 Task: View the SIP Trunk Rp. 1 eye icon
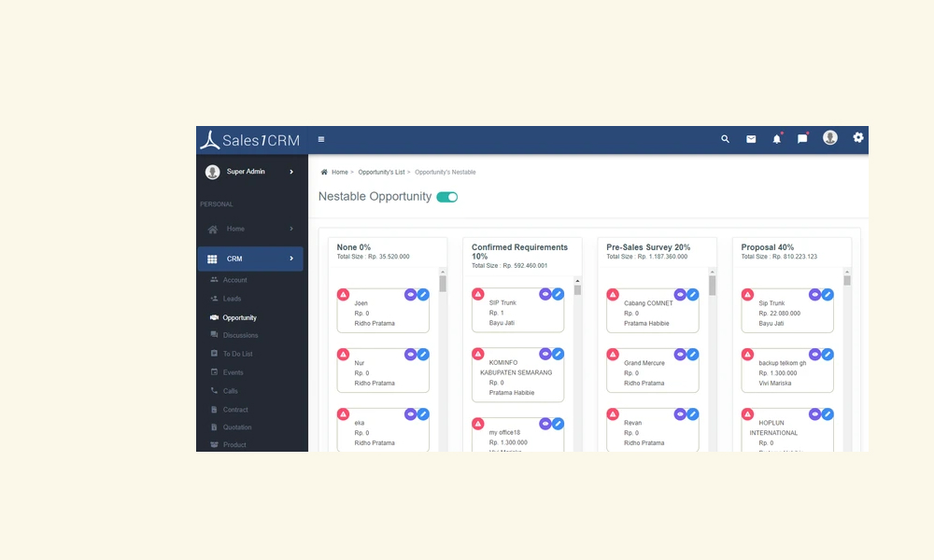point(545,294)
